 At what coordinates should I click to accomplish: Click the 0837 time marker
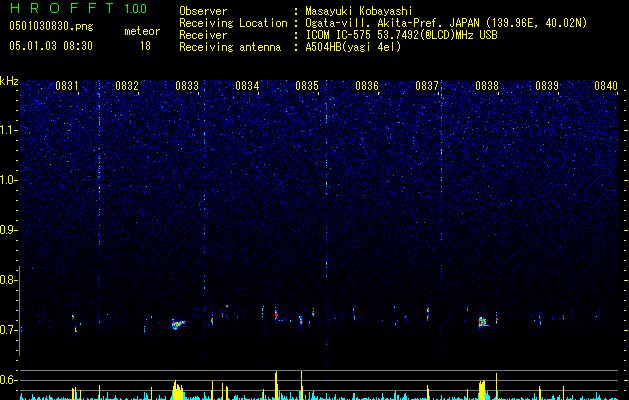pos(427,86)
